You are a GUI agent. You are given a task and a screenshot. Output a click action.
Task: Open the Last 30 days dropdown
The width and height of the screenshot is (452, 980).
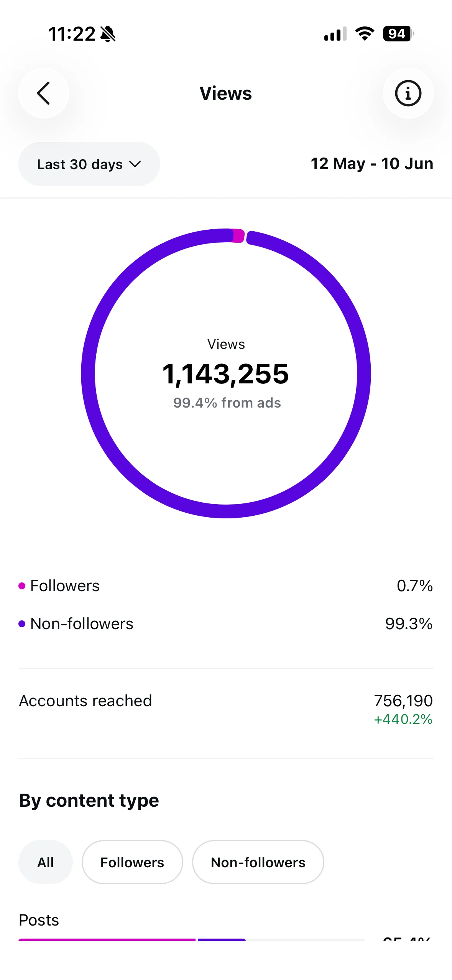click(x=89, y=164)
